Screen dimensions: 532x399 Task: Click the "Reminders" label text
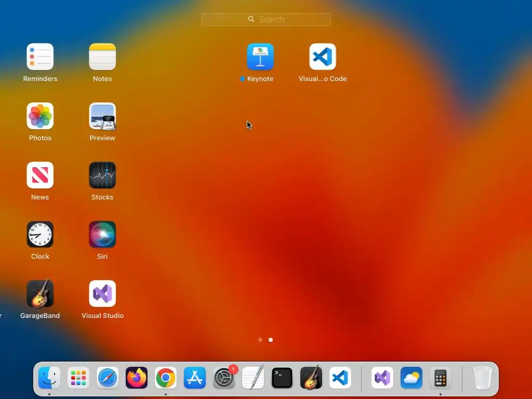coord(40,79)
